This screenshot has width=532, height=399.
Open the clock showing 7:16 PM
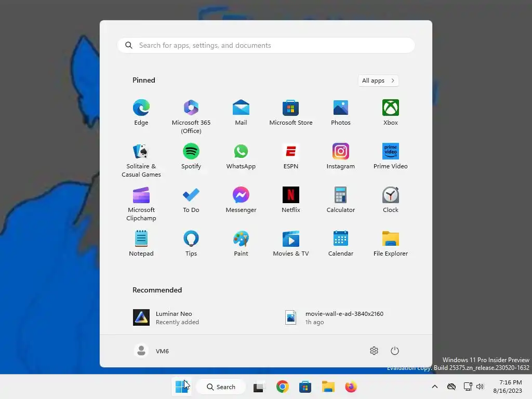[x=508, y=387]
